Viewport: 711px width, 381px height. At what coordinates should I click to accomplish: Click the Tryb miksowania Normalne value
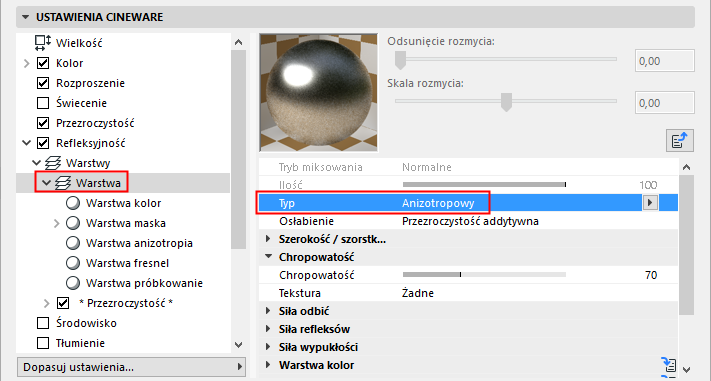tap(427, 167)
